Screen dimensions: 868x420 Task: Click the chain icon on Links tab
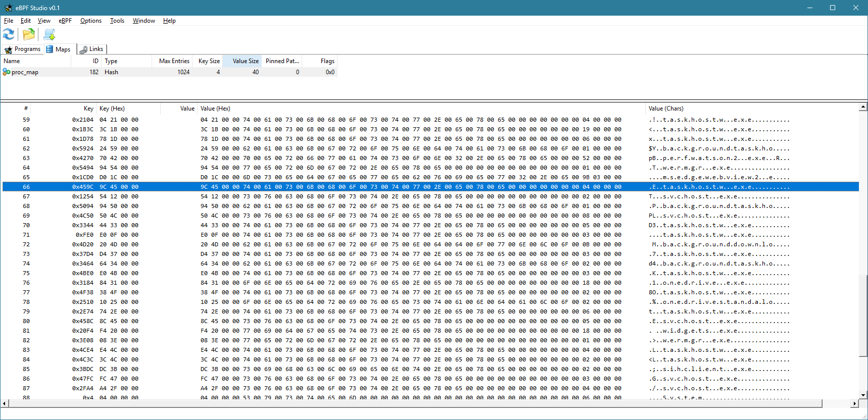point(83,49)
